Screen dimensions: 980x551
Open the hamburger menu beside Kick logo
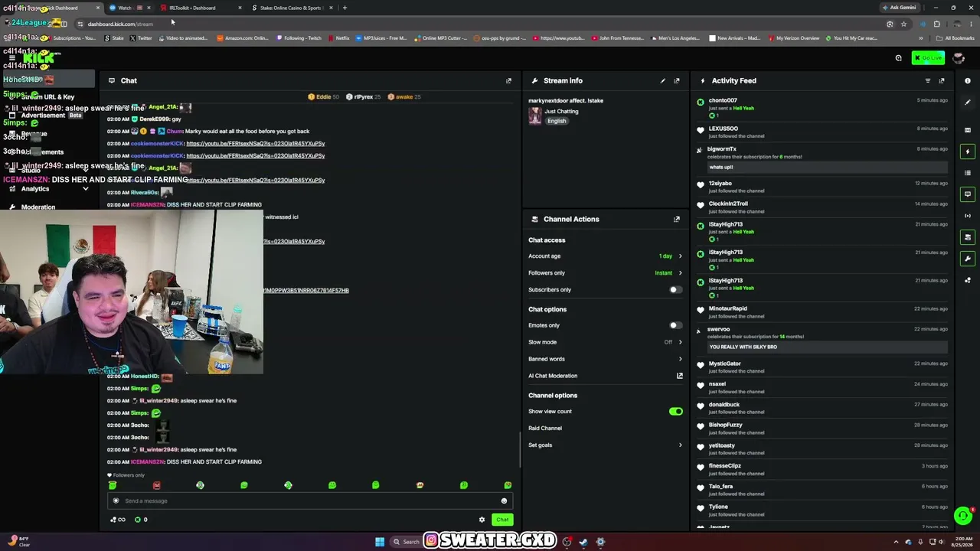pyautogui.click(x=11, y=58)
